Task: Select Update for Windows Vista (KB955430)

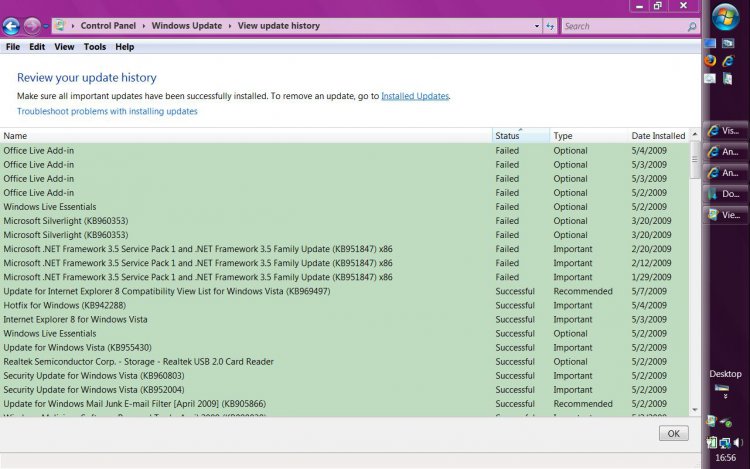Action: click(344, 348)
